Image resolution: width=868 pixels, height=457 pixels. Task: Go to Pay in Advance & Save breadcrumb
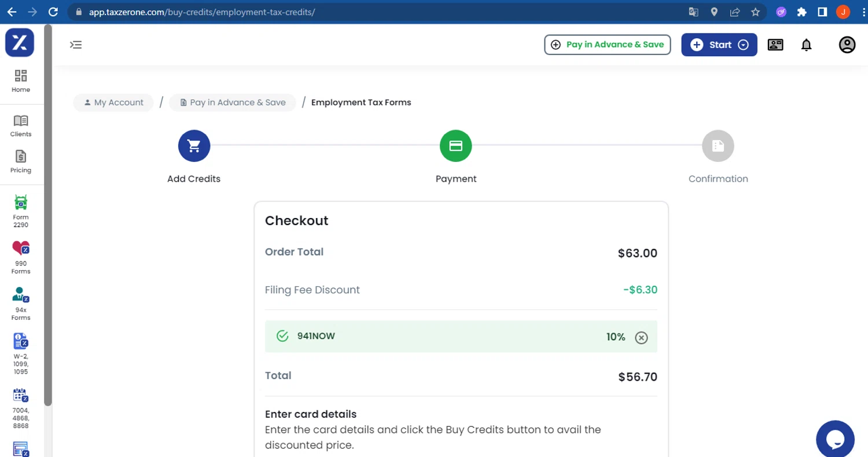point(233,102)
